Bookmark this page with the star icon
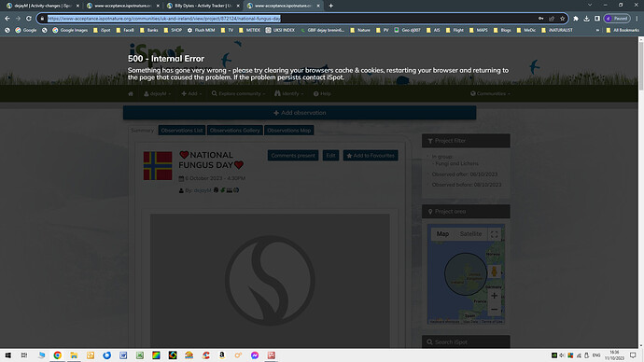This screenshot has height=362, width=644. (x=562, y=19)
